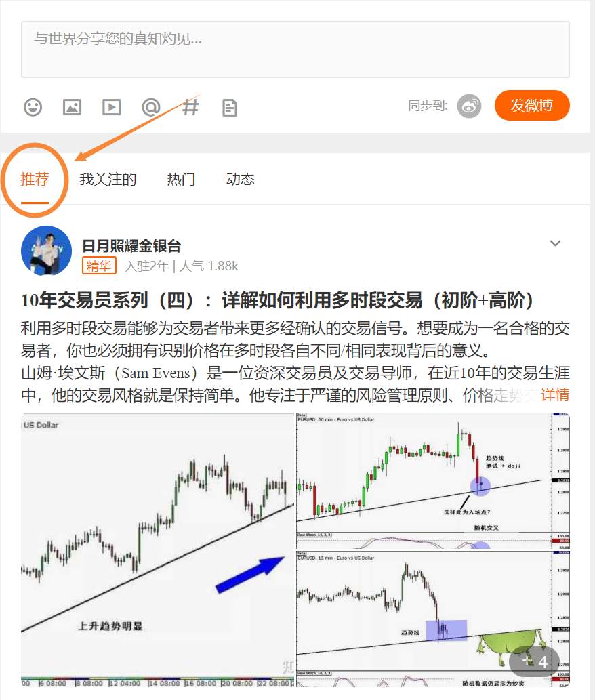Click the hashtag topic icon
595x700 pixels.
(x=190, y=107)
